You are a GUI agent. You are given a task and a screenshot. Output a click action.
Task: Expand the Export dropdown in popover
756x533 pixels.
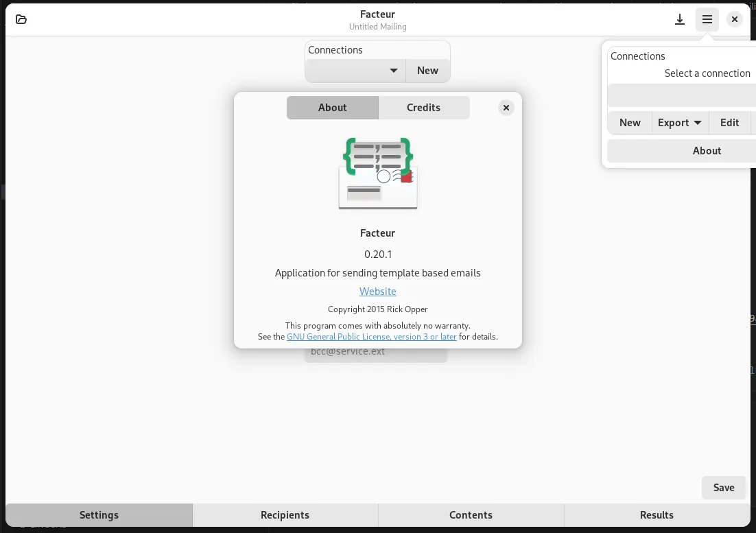tap(679, 122)
